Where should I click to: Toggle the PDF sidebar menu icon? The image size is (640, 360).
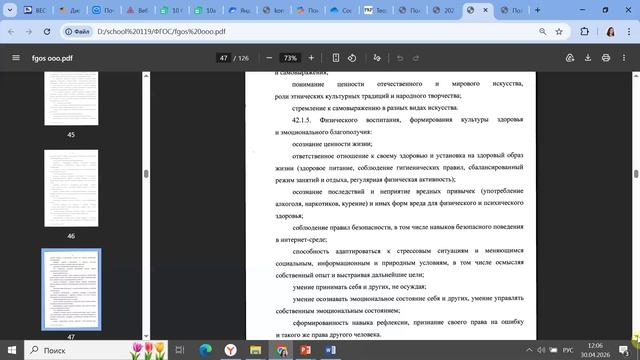pyautogui.click(x=16, y=58)
